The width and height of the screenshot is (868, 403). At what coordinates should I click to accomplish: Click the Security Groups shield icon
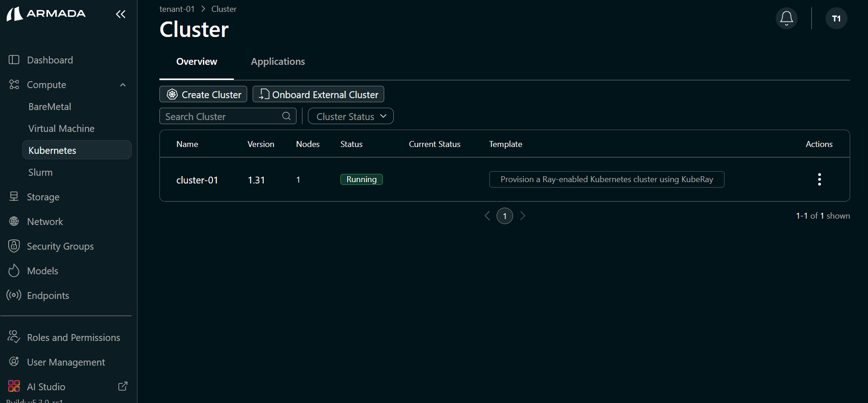coord(14,246)
